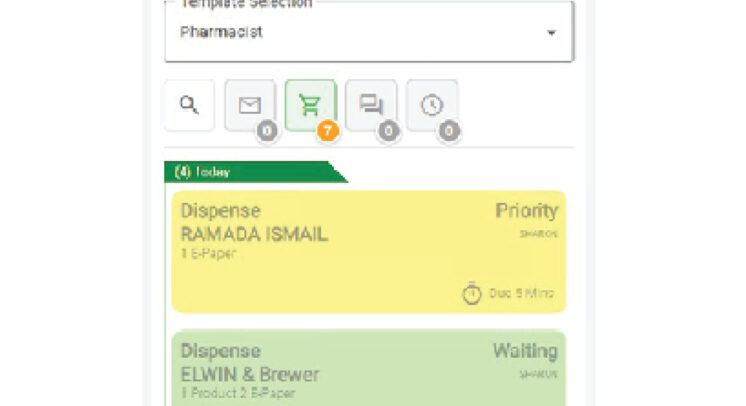Click the Priority status label
This screenshot has width=746, height=406.
[x=526, y=211]
